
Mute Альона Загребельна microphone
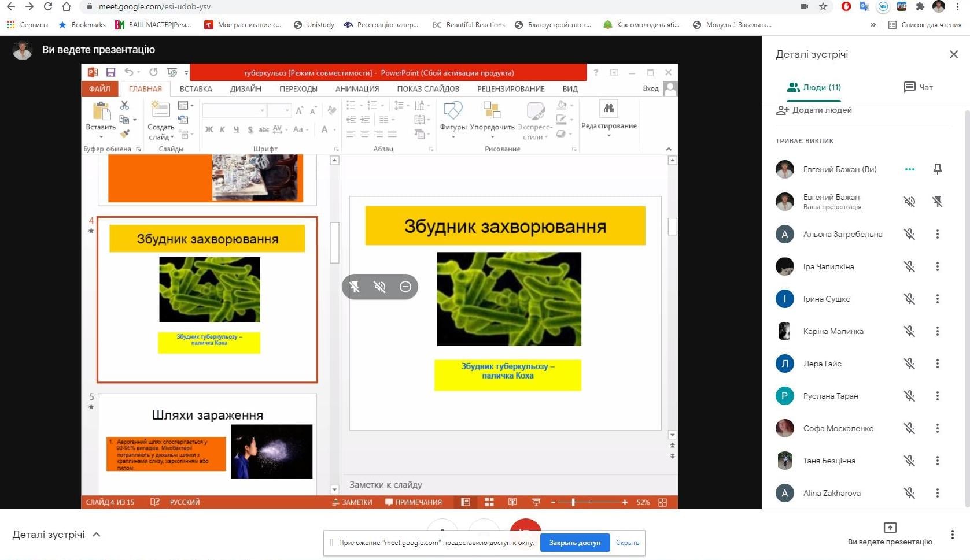point(909,234)
